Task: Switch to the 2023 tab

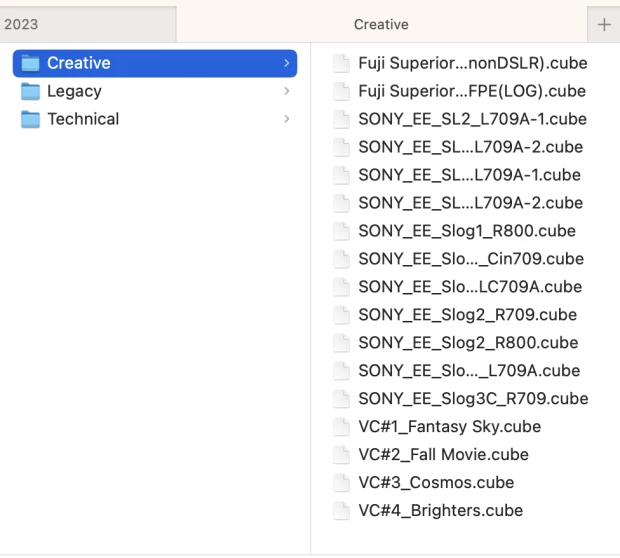Action: (x=88, y=24)
